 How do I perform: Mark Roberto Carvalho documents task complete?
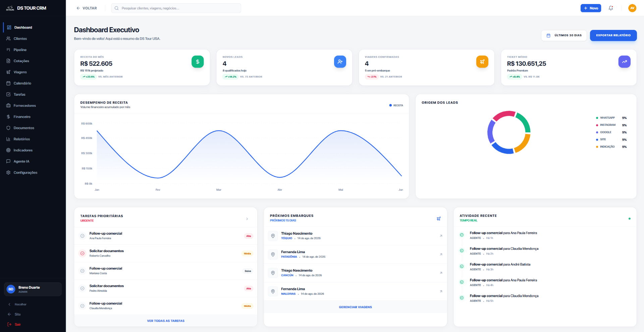pos(82,253)
